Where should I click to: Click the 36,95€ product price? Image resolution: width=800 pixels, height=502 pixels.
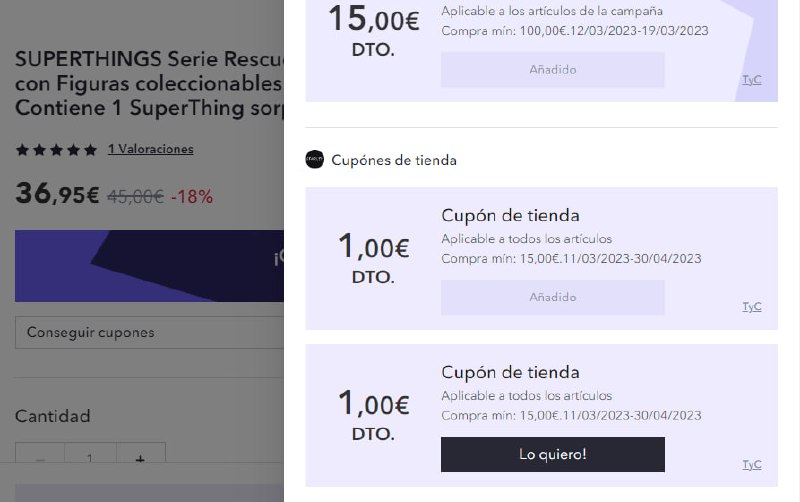(x=57, y=194)
